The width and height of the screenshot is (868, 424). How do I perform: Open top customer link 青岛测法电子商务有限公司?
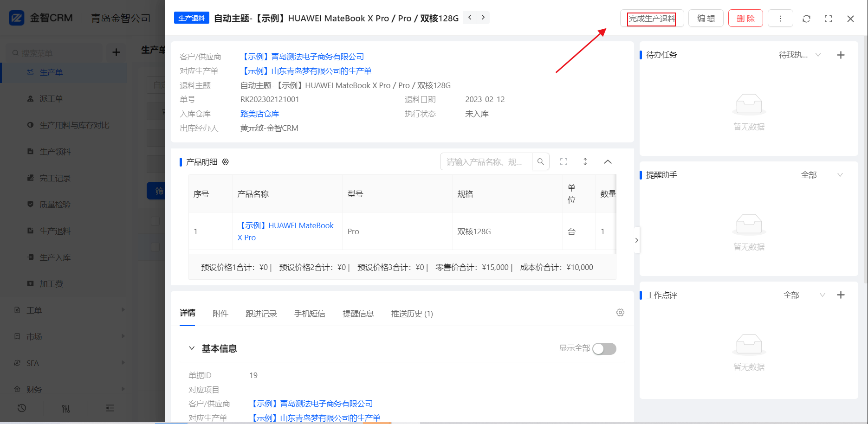[302, 57]
